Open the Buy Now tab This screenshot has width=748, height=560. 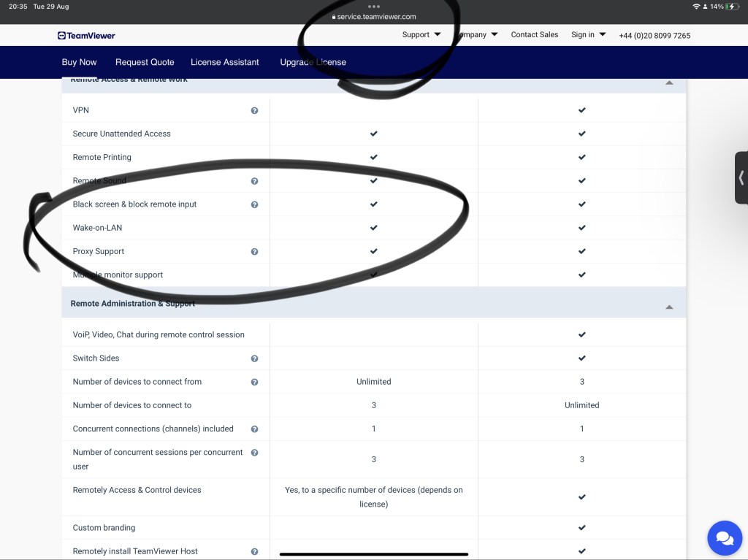(x=79, y=62)
